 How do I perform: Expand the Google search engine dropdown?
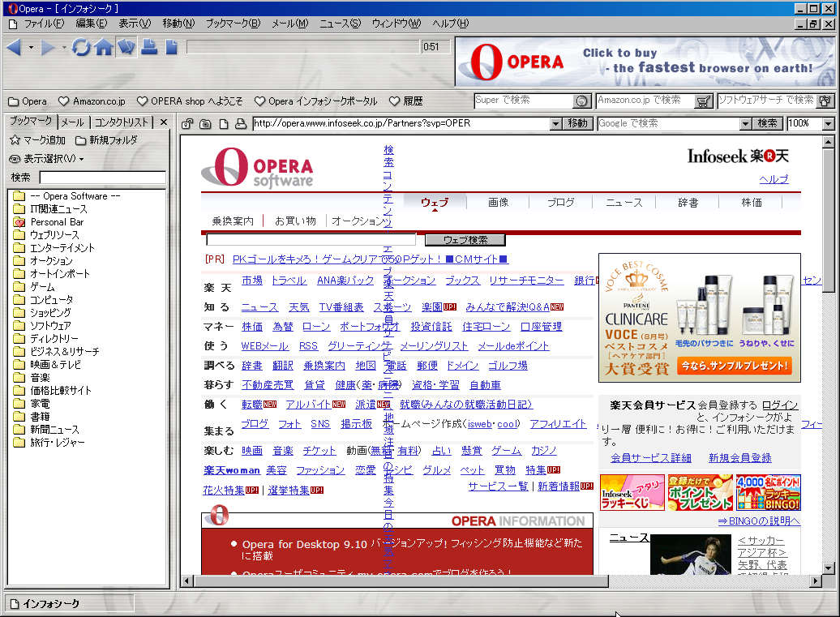coord(745,124)
